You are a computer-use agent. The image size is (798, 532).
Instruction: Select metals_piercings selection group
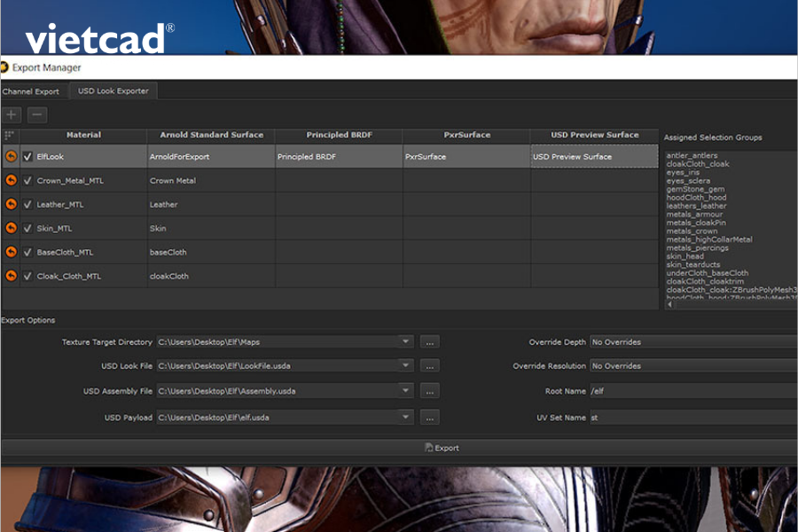click(698, 248)
